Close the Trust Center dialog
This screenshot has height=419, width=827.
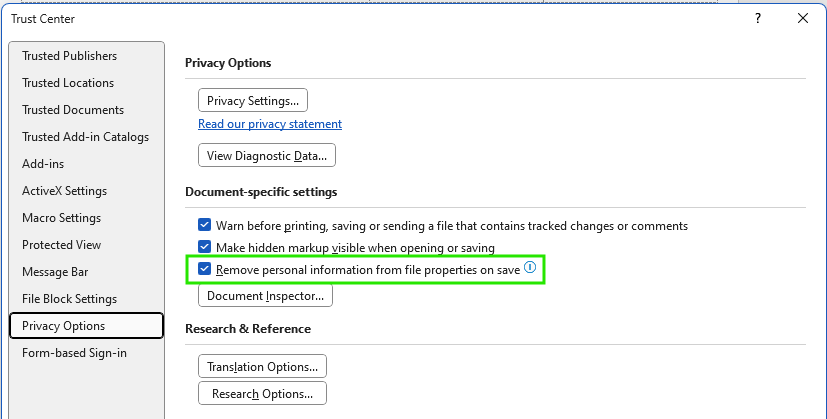tap(802, 18)
